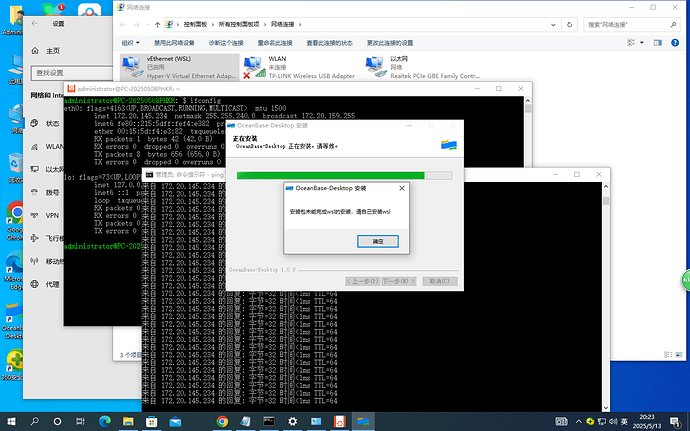Choose 重命名此连接 in the command bar
This screenshot has height=431, width=690.
pos(275,43)
